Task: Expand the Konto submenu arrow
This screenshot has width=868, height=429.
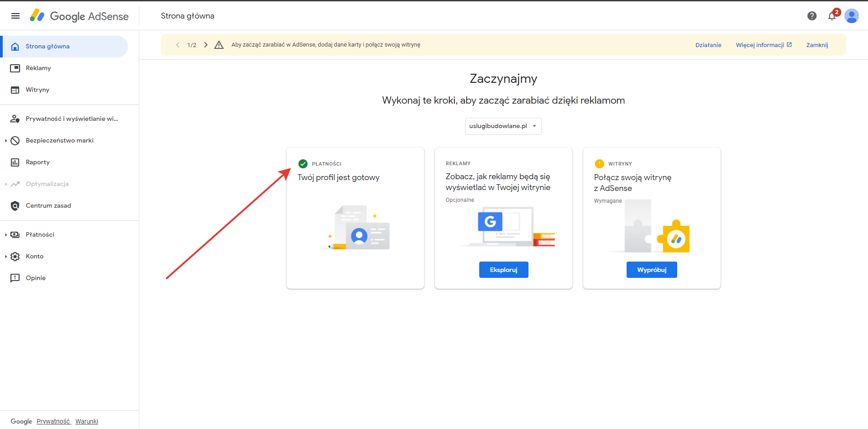Action: pyautogui.click(x=6, y=257)
